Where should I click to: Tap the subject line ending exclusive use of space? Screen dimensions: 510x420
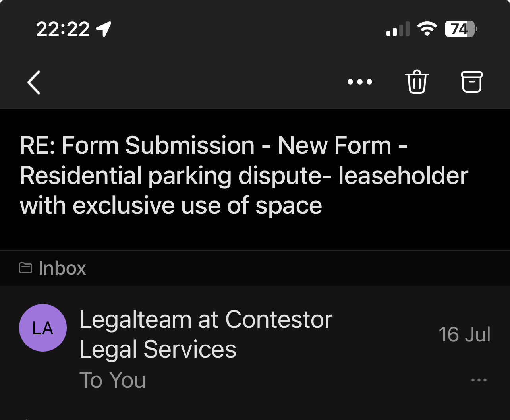(x=171, y=206)
